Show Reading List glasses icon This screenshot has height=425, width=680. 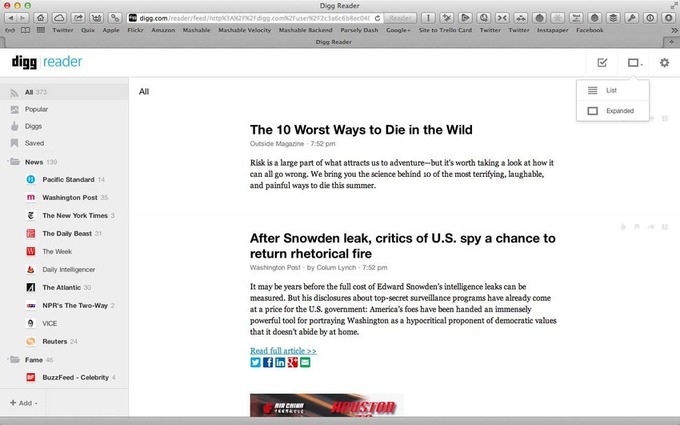[x=10, y=30]
